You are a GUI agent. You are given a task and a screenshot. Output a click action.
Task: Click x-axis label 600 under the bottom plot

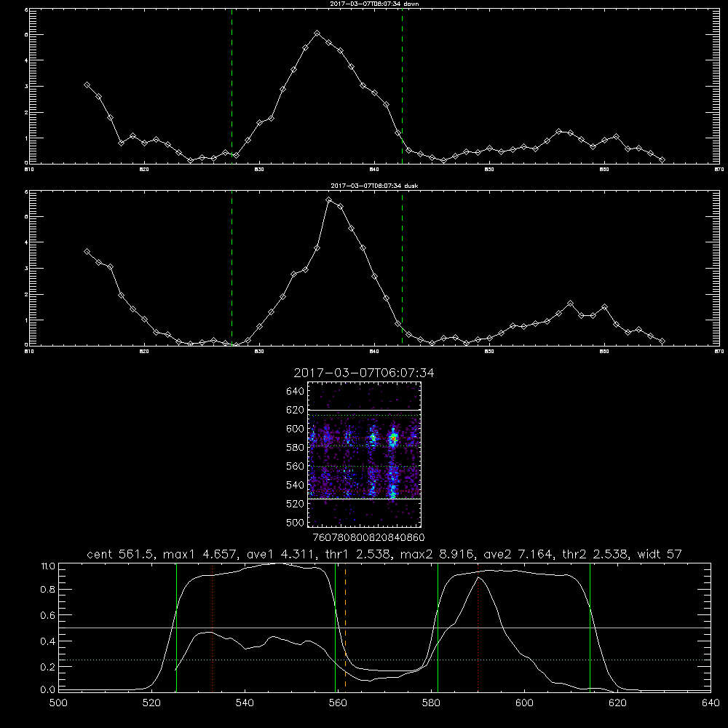(524, 703)
